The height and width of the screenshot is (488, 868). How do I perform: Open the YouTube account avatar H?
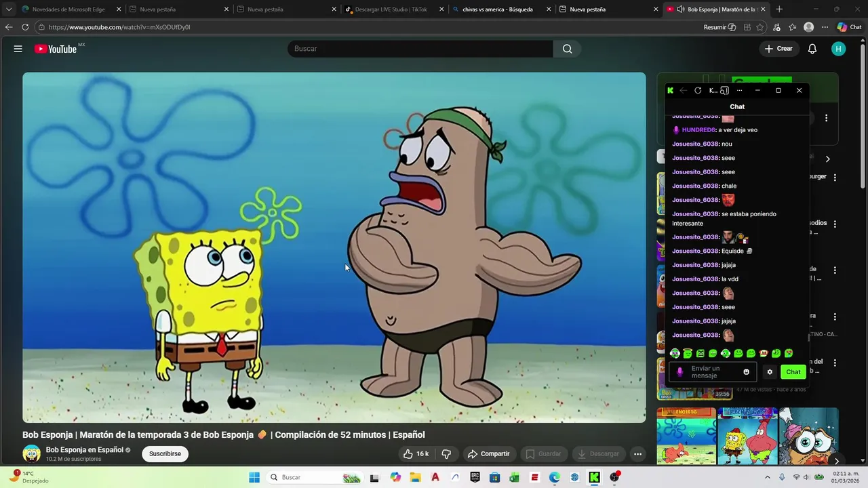(839, 49)
